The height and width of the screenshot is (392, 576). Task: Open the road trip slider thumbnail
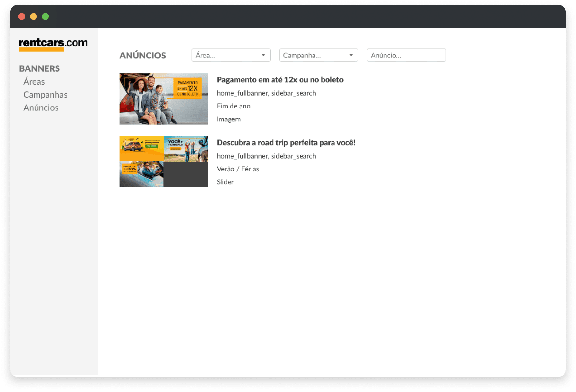164,161
